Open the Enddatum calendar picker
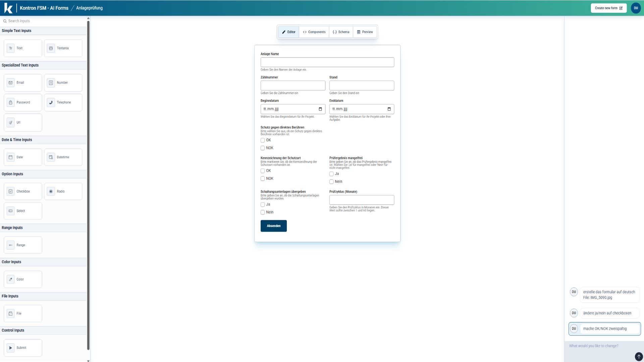Screen dimensions: 644x362 [x=389, y=109]
